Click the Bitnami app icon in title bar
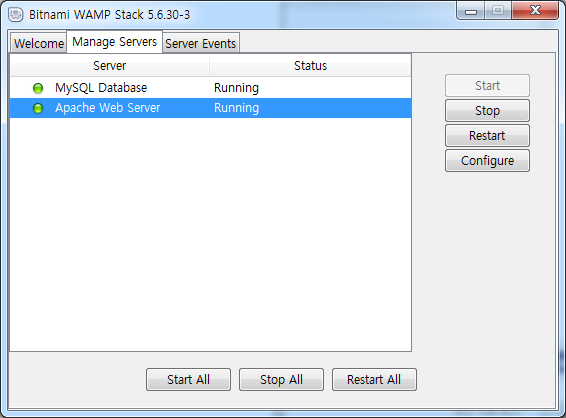Screen dimensions: 566x418 click(16, 14)
